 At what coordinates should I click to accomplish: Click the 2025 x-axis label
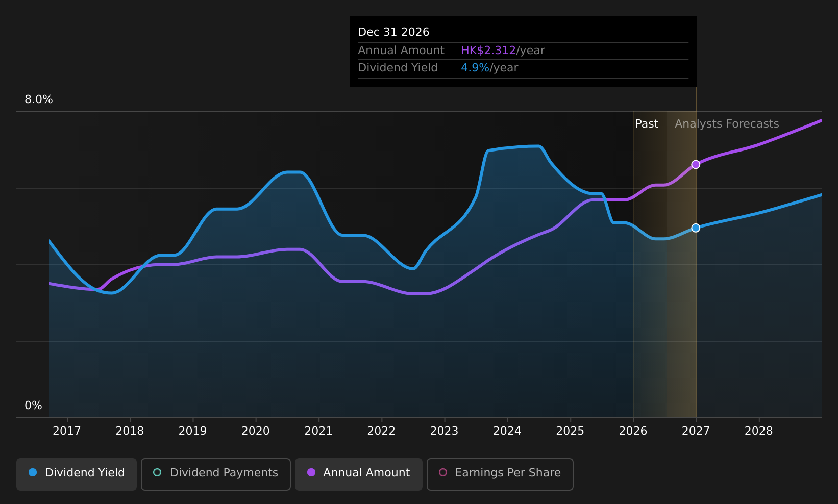click(x=570, y=431)
